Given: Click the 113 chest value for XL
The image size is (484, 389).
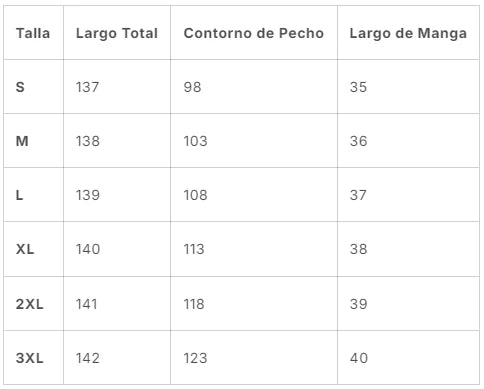Looking at the screenshot, I should (x=194, y=249).
